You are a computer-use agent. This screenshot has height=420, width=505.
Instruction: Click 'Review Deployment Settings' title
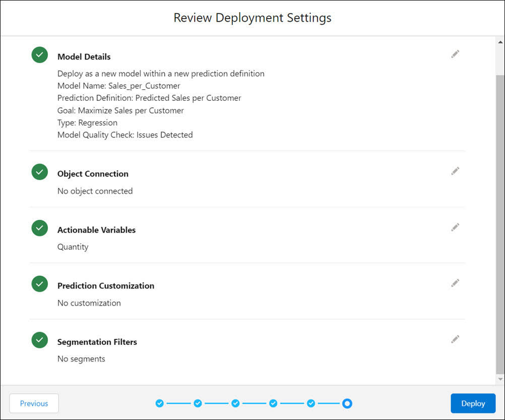252,18
